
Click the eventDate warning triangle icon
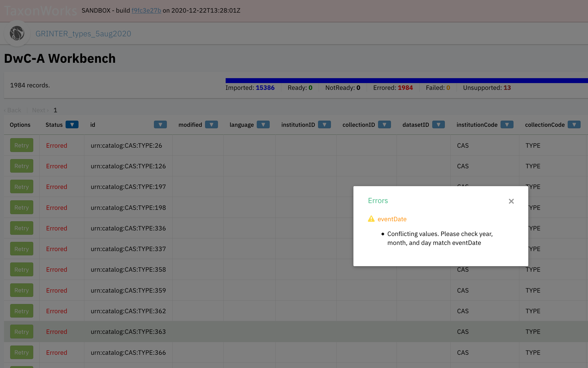tap(371, 219)
